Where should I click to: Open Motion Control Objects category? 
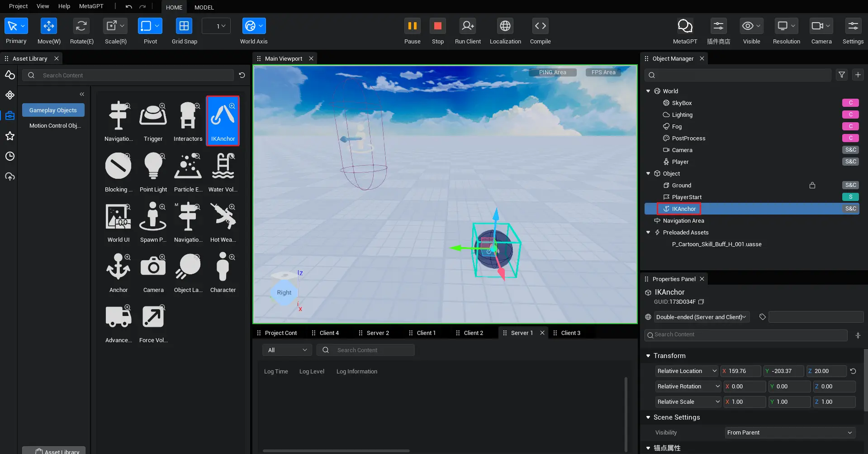[55, 125]
